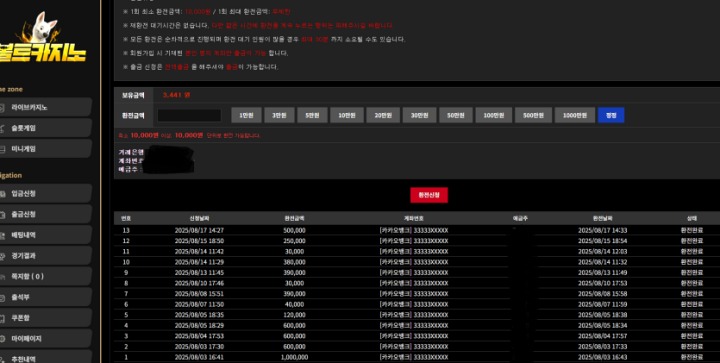Click the 신청날짜 column header

[199, 218]
